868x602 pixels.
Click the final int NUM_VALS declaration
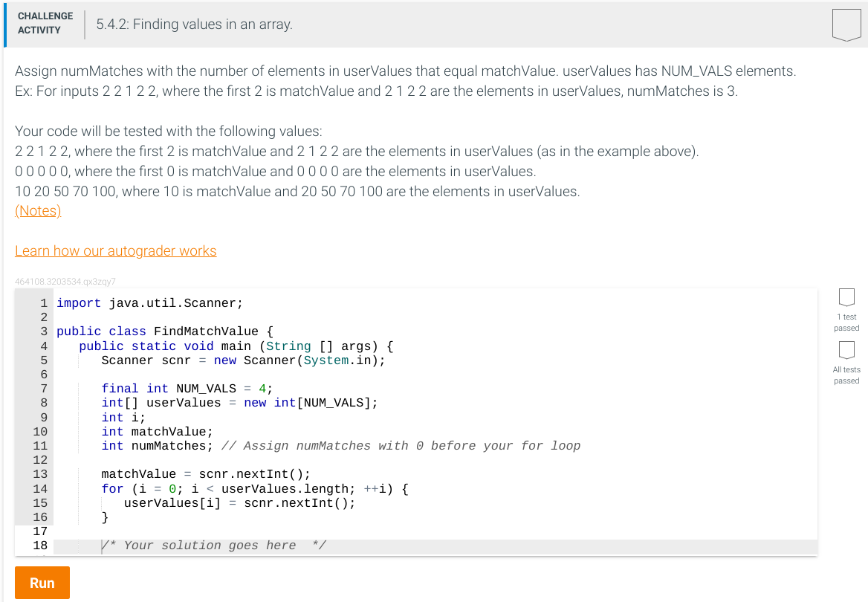tap(186, 388)
